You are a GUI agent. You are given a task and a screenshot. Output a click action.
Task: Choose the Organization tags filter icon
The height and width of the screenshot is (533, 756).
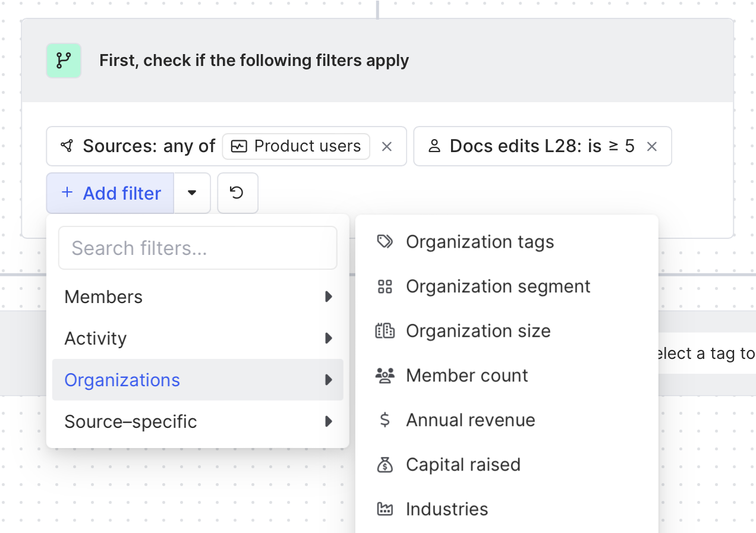pyautogui.click(x=385, y=242)
